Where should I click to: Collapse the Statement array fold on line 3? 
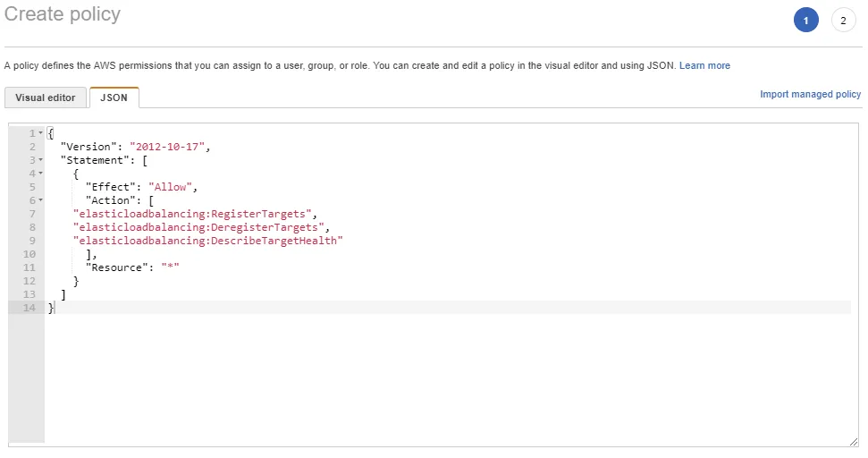(40, 160)
